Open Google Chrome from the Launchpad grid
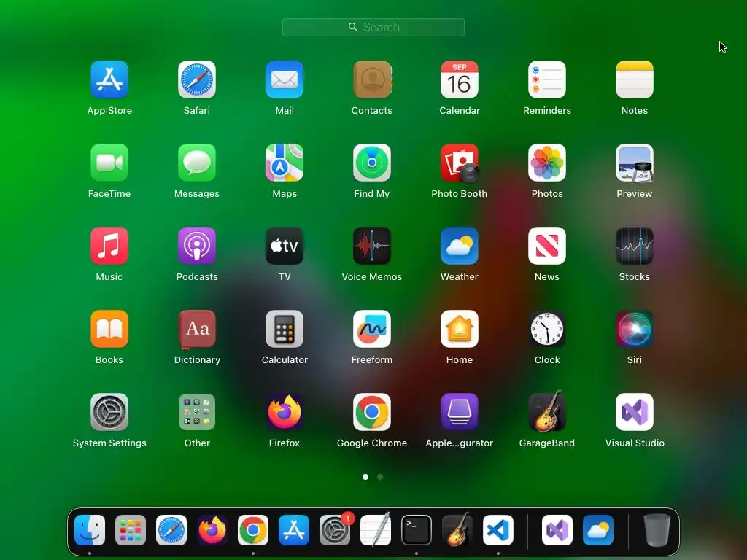Image resolution: width=747 pixels, height=560 pixels. (372, 412)
